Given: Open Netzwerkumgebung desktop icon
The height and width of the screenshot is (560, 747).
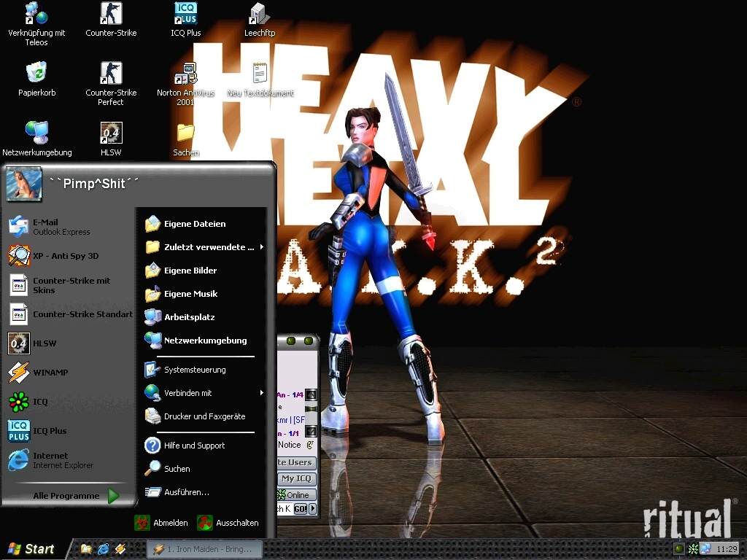Looking at the screenshot, I should [x=36, y=139].
